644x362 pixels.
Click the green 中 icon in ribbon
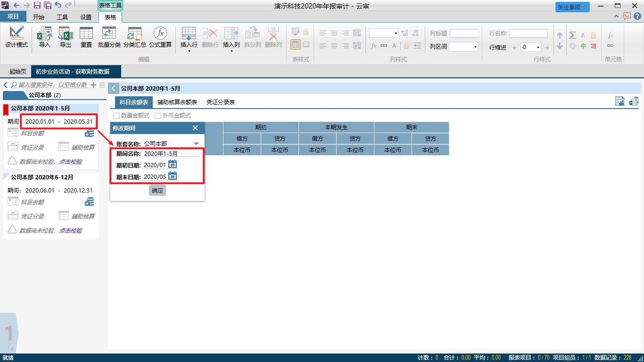pyautogui.click(x=583, y=46)
